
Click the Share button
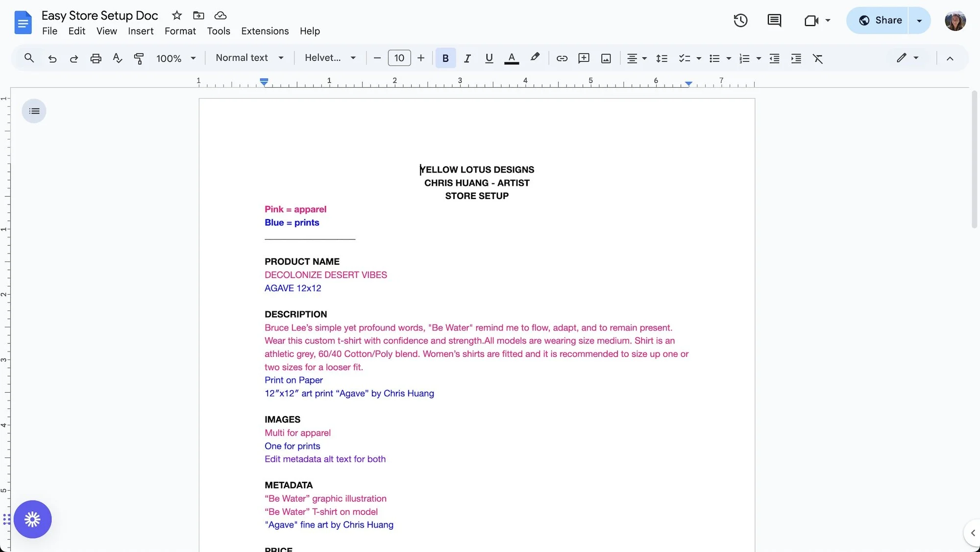click(880, 21)
